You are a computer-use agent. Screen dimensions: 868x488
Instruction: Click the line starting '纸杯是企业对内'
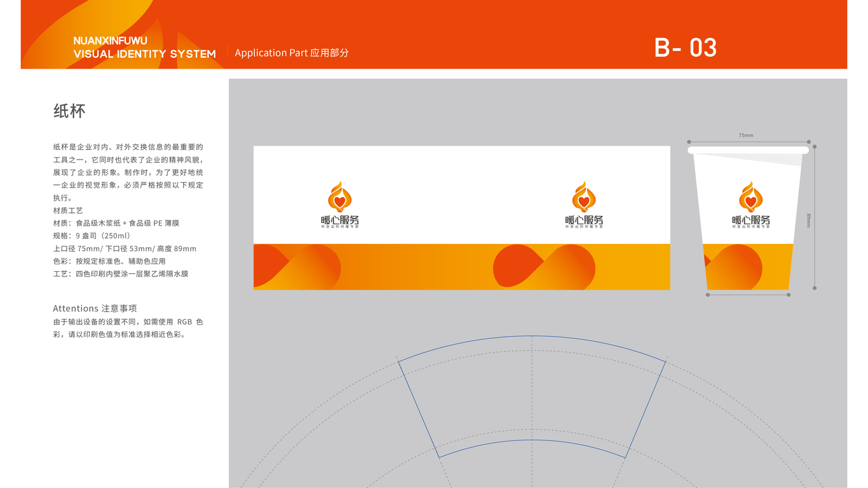coord(128,147)
